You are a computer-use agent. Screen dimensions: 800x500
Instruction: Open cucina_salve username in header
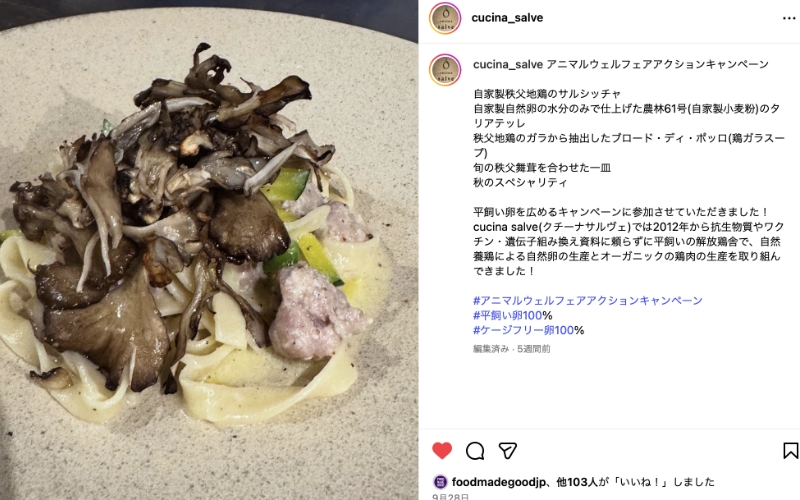pyautogui.click(x=507, y=18)
